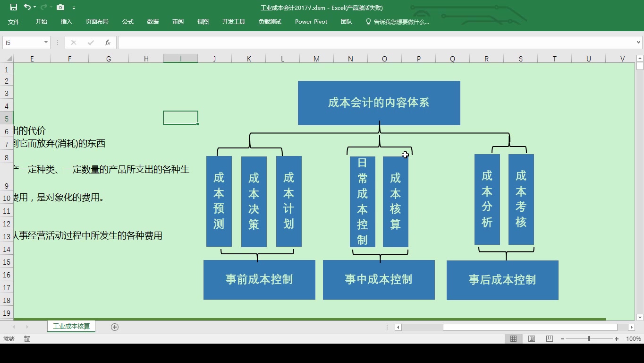This screenshot has height=363, width=644.
Task: Confirm cell entry with the checkmark icon
Action: point(90,42)
